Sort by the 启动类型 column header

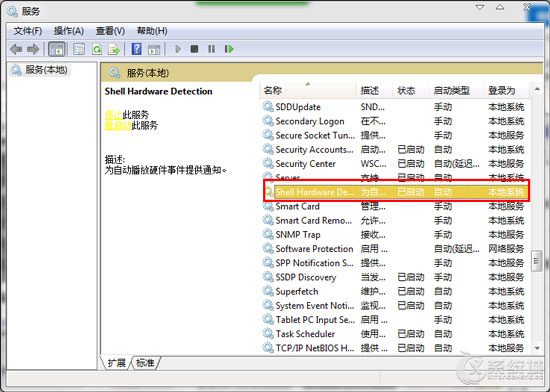(456, 91)
